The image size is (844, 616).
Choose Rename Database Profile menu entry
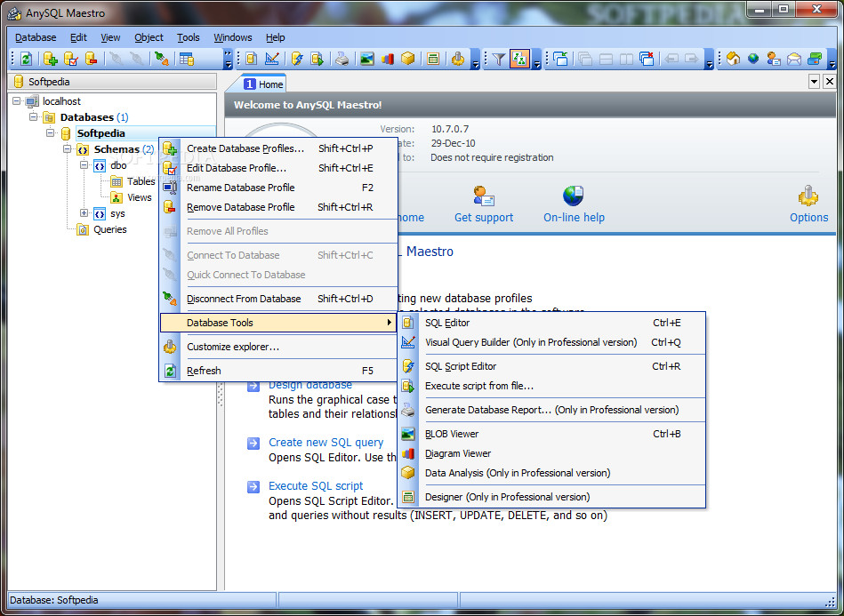point(278,188)
